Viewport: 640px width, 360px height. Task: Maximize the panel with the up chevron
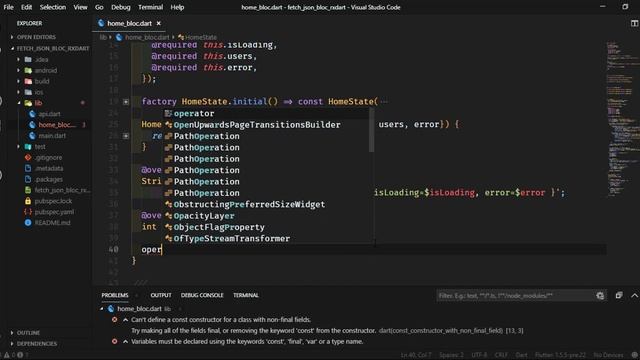(634, 295)
